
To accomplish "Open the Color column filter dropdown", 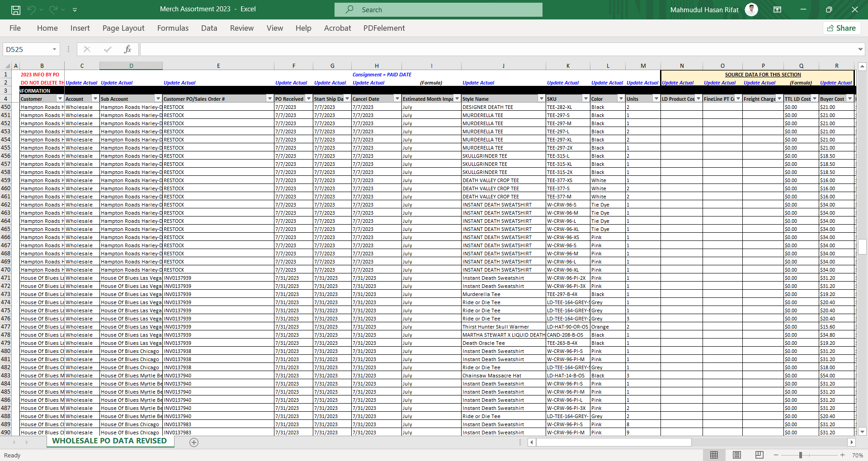I will pos(621,99).
